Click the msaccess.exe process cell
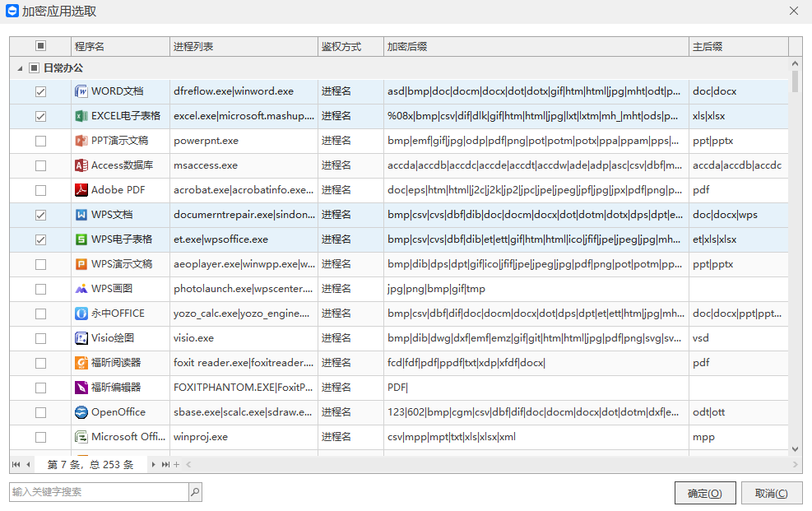812x511 pixels. (244, 165)
